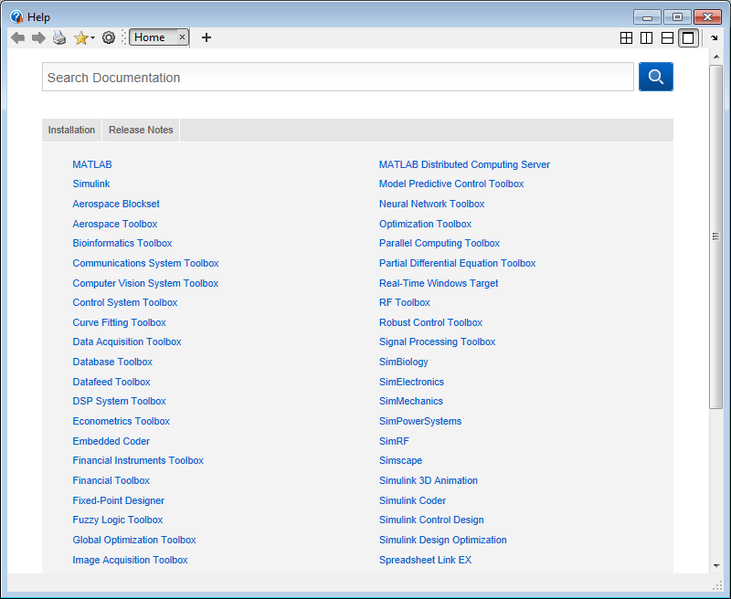The height and width of the screenshot is (599, 731).
Task: Open Parallel Computing Toolbox link
Action: [439, 243]
